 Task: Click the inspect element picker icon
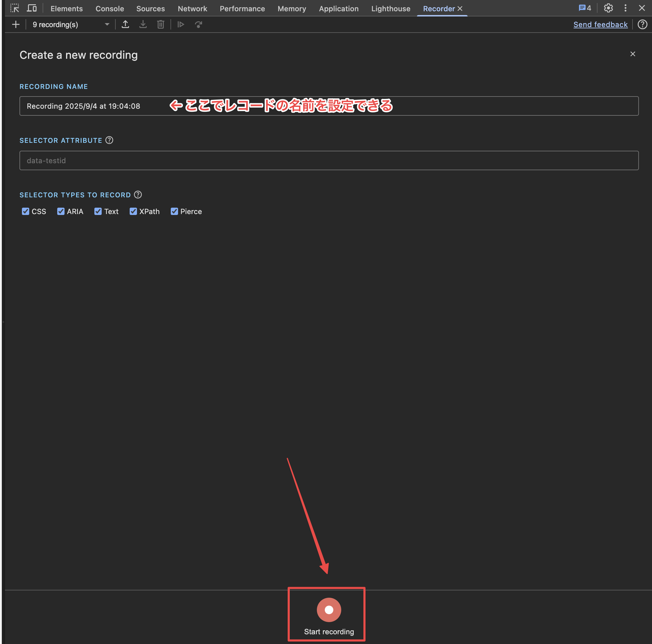click(15, 8)
